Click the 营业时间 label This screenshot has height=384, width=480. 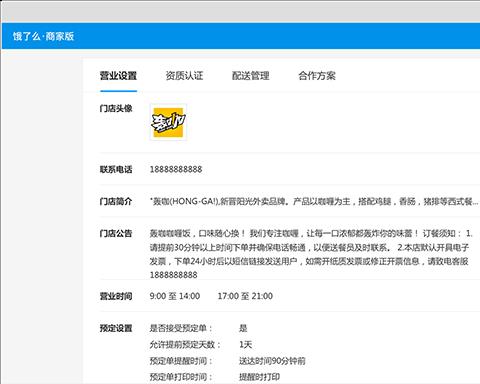tap(116, 296)
